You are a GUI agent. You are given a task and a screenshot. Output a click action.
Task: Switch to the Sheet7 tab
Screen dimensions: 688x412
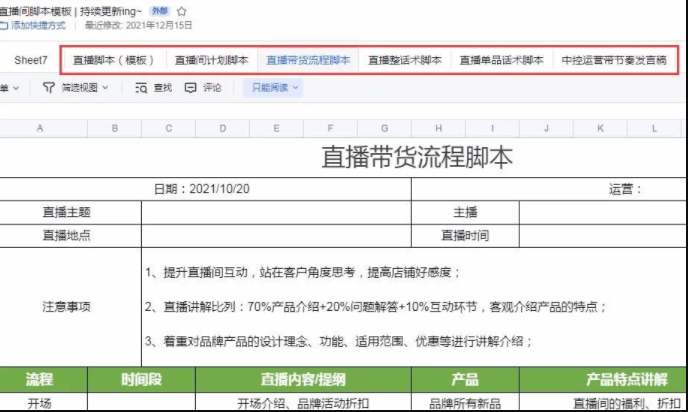point(30,60)
